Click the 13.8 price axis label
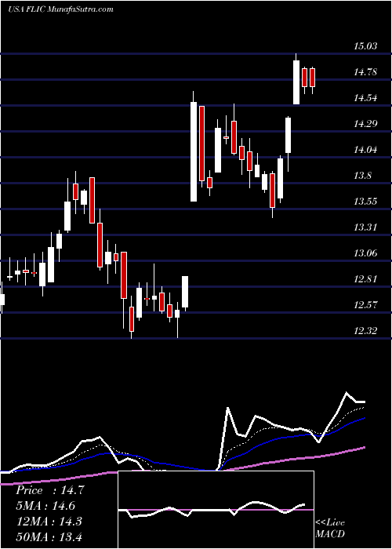The width and height of the screenshot is (392, 549). click(362, 176)
